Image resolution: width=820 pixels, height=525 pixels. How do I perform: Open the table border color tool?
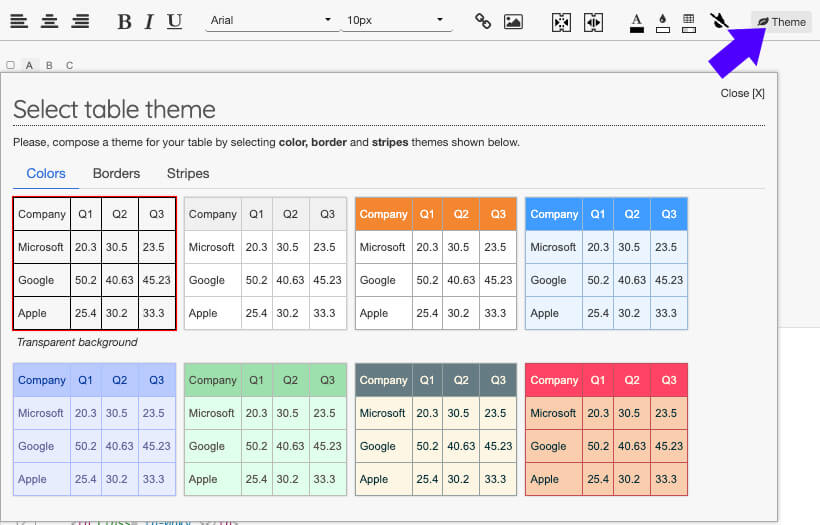[x=689, y=23]
